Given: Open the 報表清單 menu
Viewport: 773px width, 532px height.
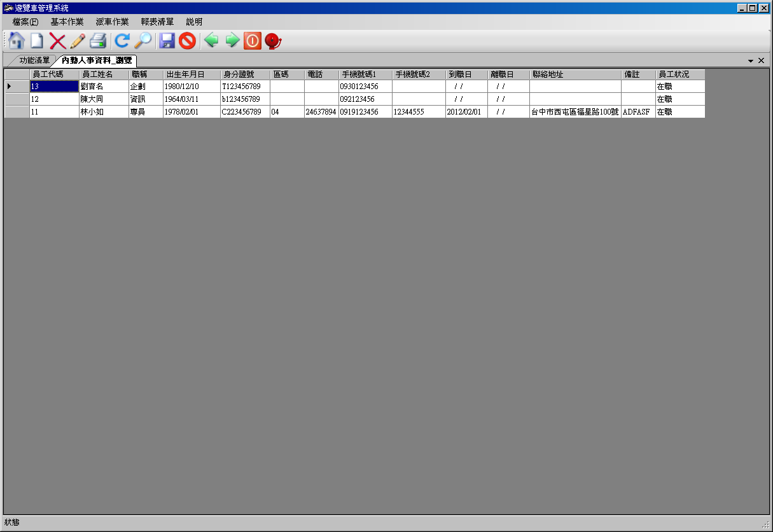Looking at the screenshot, I should click(157, 22).
